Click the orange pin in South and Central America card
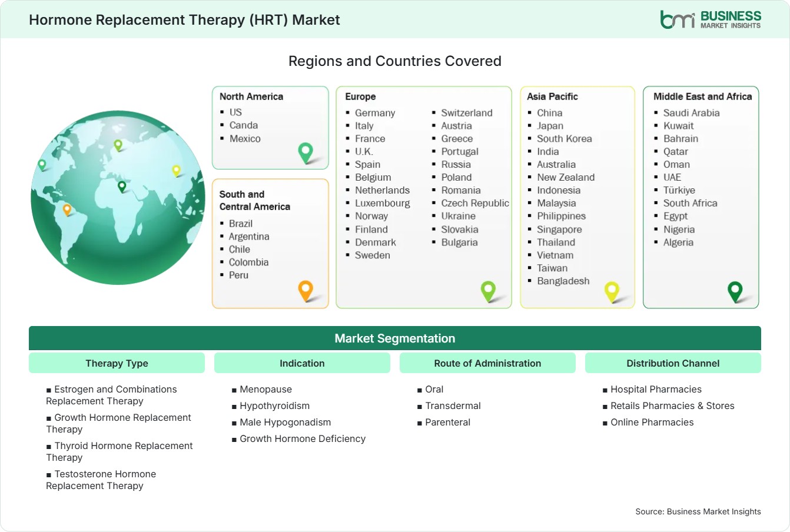The height and width of the screenshot is (532, 790). click(306, 291)
